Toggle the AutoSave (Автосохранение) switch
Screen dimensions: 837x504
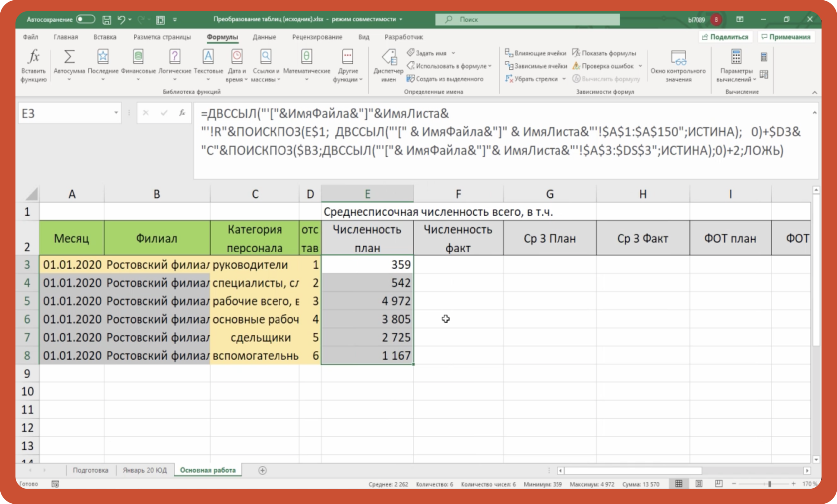click(85, 19)
